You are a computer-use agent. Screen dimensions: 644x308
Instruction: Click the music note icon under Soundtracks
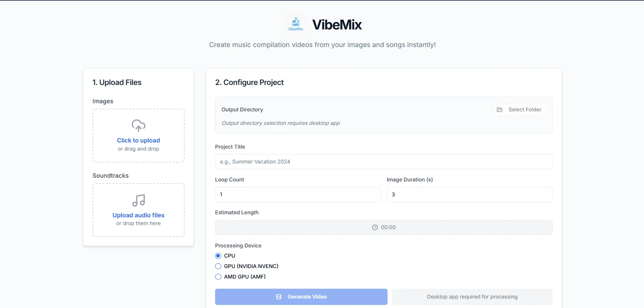coord(138,200)
